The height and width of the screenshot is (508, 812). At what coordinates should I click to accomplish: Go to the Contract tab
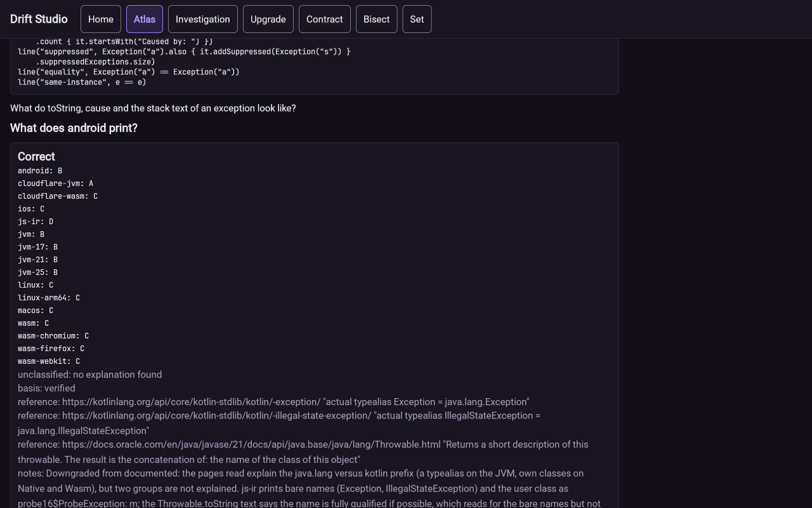[x=325, y=19]
